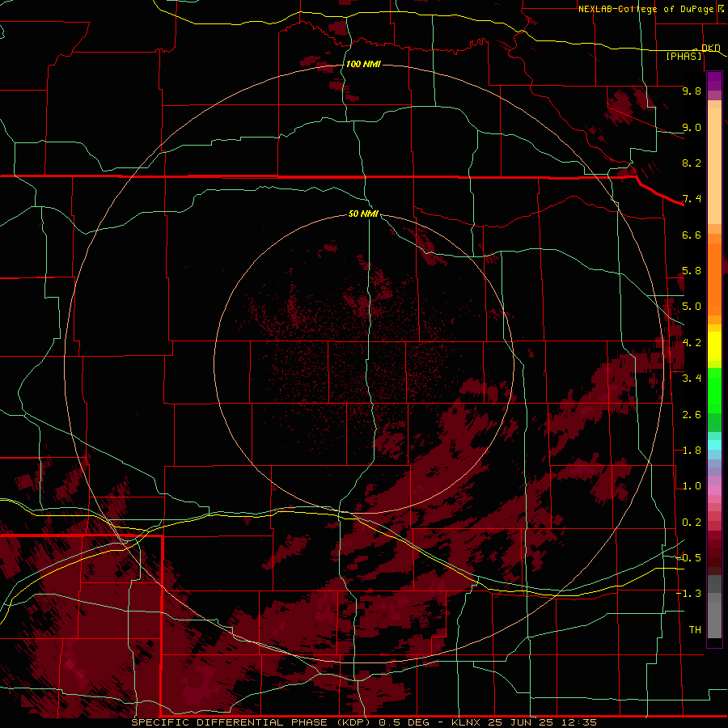
Task: Click the 5.0 scale value
Action: [692, 307]
